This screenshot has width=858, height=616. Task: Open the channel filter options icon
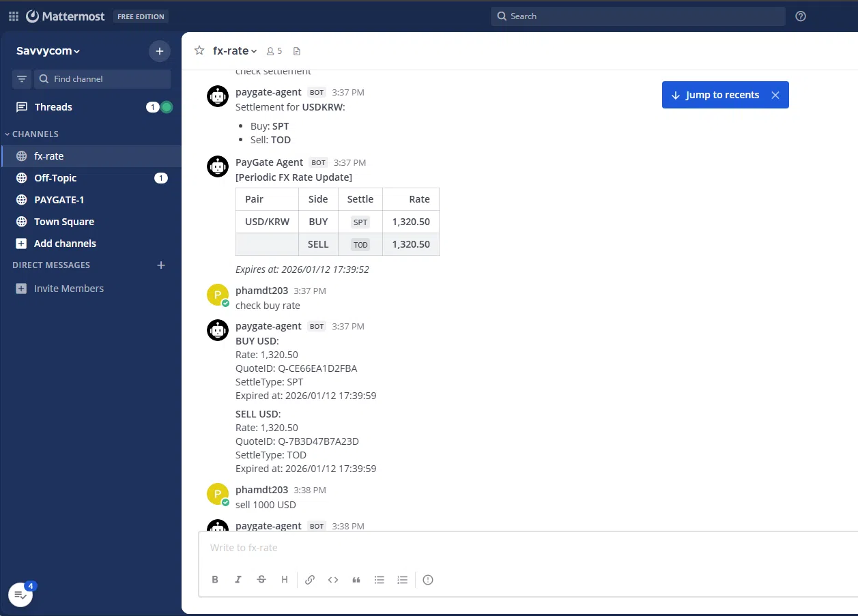(x=22, y=79)
